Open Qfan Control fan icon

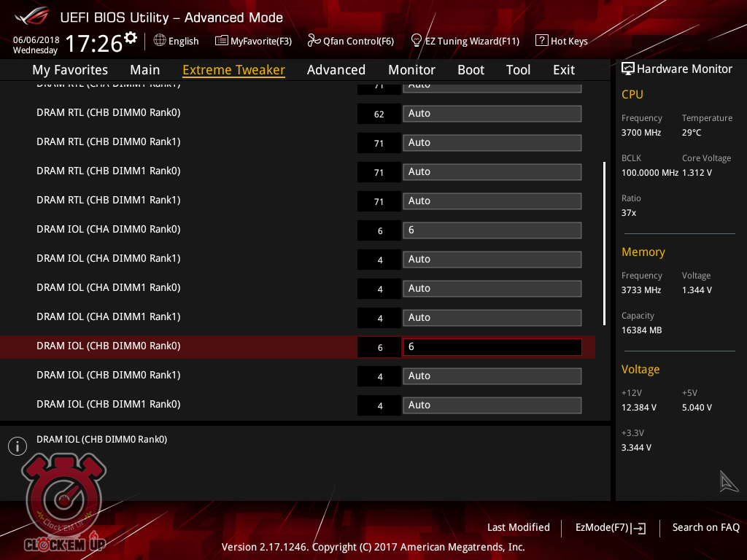coord(314,41)
